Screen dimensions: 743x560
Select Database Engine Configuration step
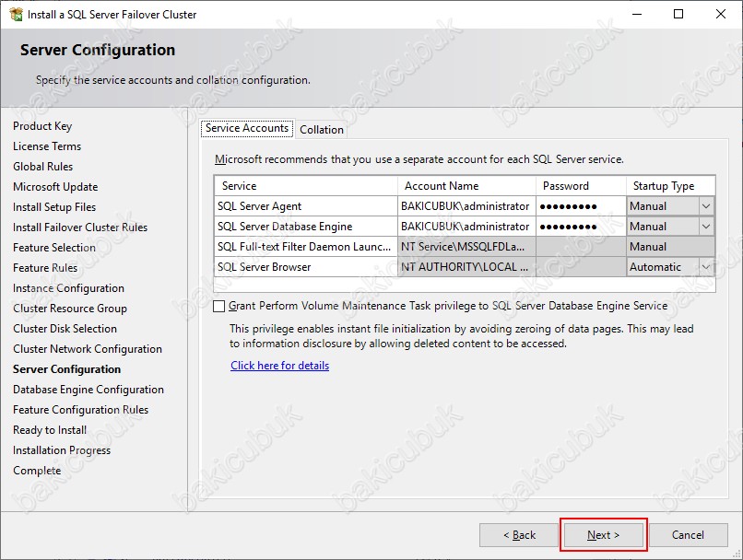pos(88,390)
